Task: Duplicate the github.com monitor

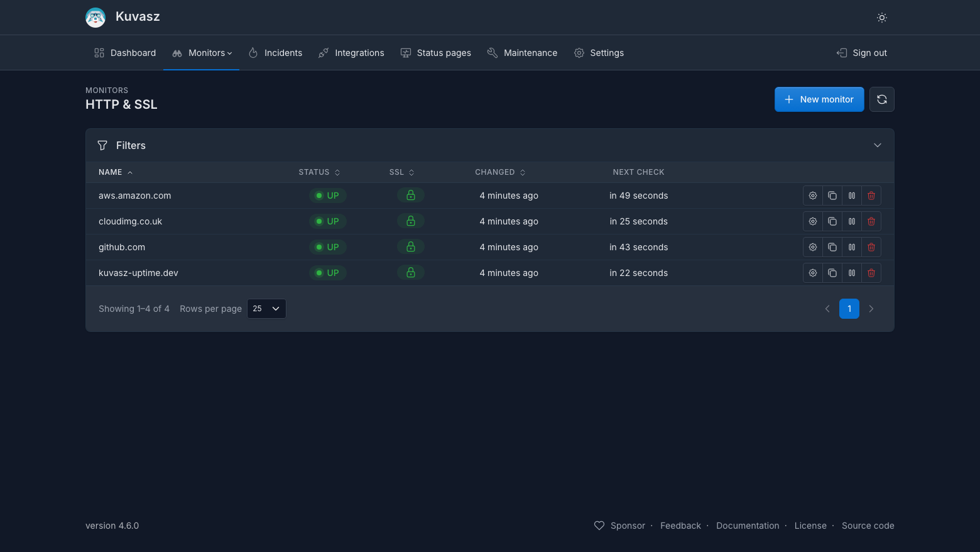Action: (832, 247)
